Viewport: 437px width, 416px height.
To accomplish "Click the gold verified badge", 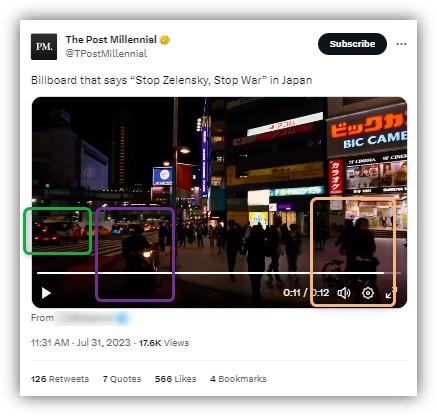I will pos(165,40).
